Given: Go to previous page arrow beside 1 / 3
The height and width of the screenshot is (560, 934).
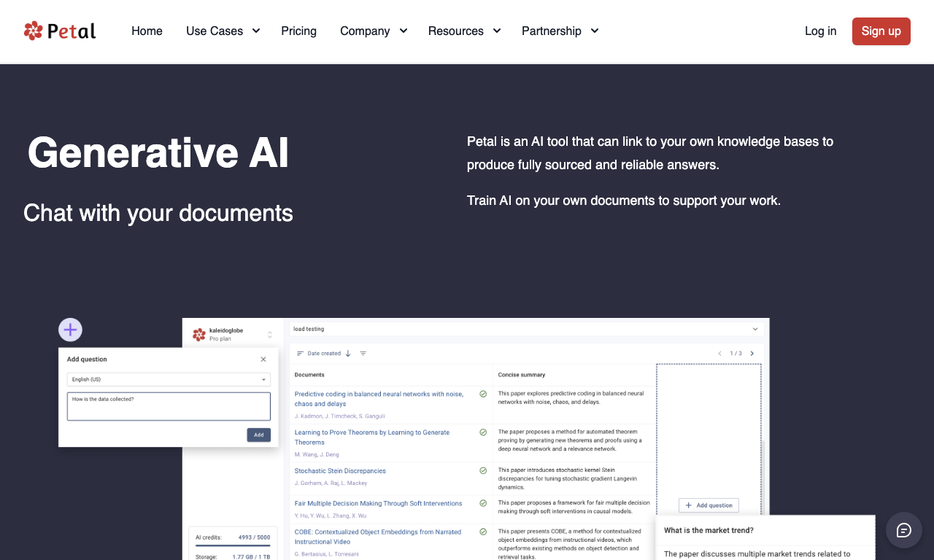Looking at the screenshot, I should [x=720, y=354].
